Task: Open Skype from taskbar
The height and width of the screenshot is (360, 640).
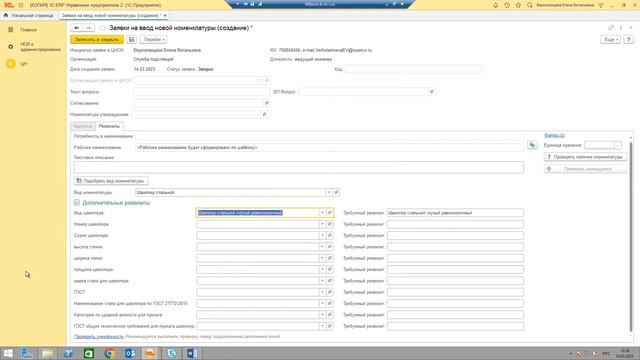Action: (x=171, y=353)
